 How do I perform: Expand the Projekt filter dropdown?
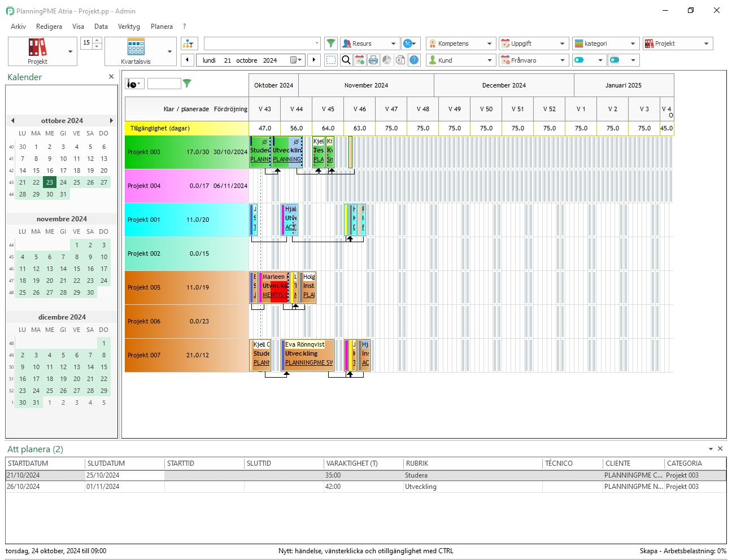click(707, 43)
